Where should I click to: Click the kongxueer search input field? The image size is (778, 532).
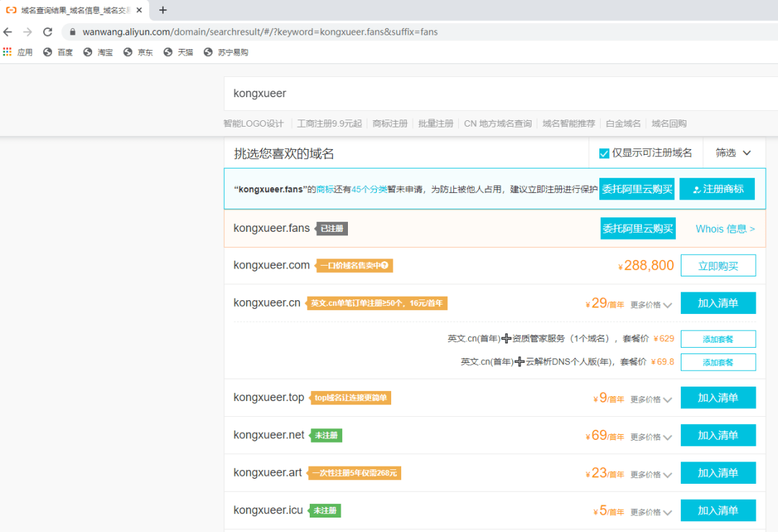501,93
